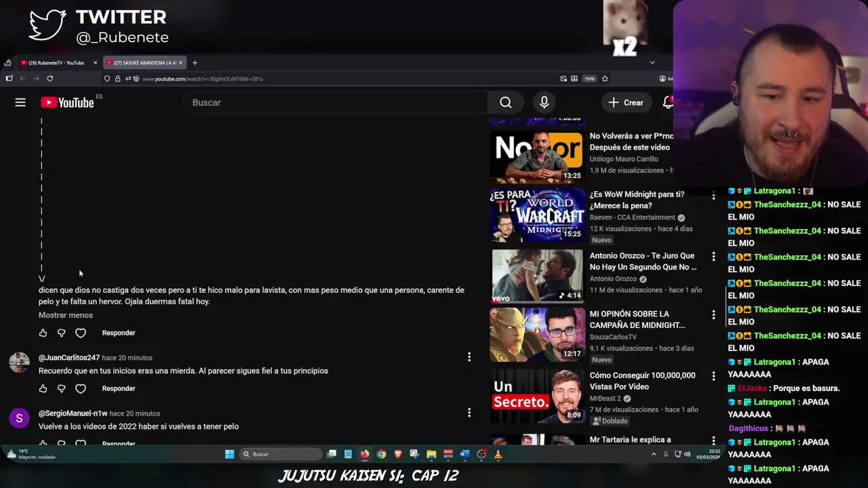
Task: Open options menu for MrBeast 2 video
Action: tap(713, 376)
